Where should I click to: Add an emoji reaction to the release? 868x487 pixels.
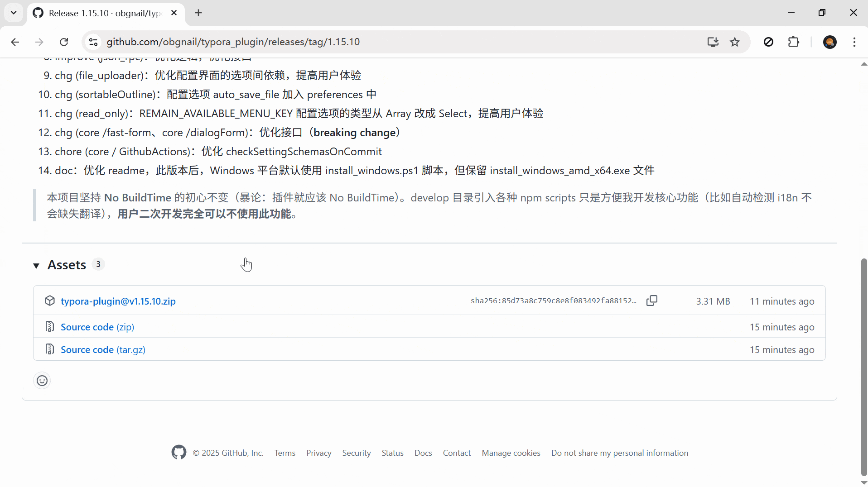click(x=42, y=381)
